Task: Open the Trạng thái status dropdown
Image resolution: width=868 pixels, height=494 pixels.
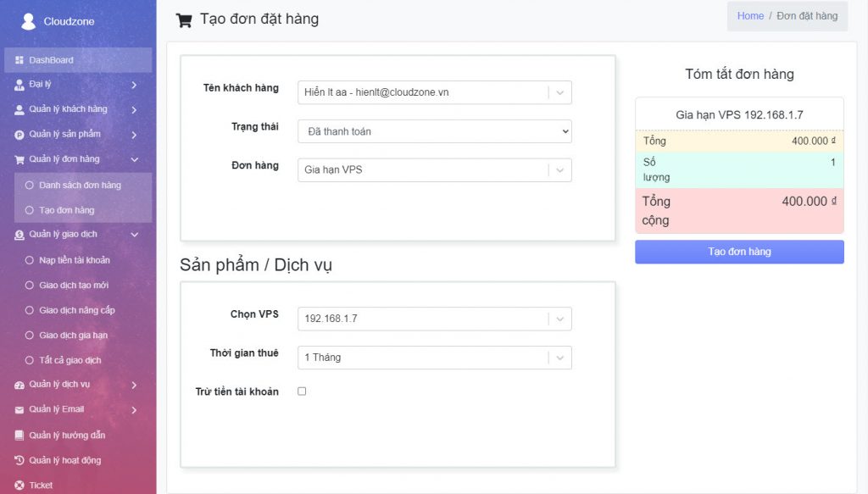Action: tap(434, 131)
